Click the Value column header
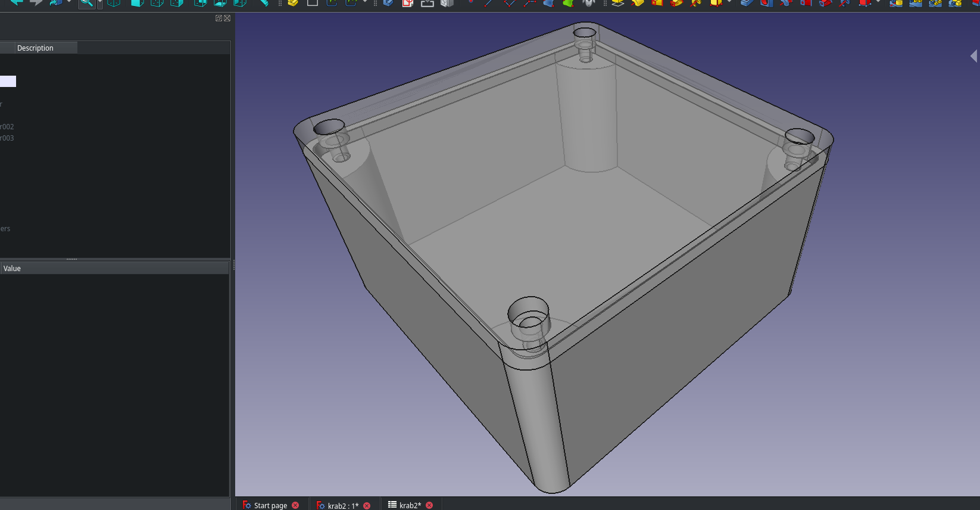The height and width of the screenshot is (510, 980). [x=12, y=269]
